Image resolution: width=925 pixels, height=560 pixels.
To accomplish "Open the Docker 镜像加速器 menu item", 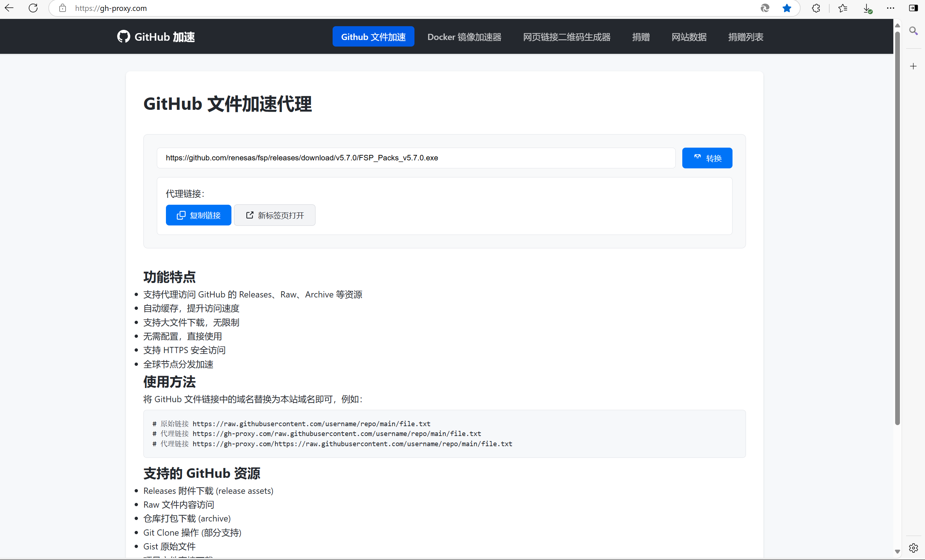I will [x=464, y=37].
